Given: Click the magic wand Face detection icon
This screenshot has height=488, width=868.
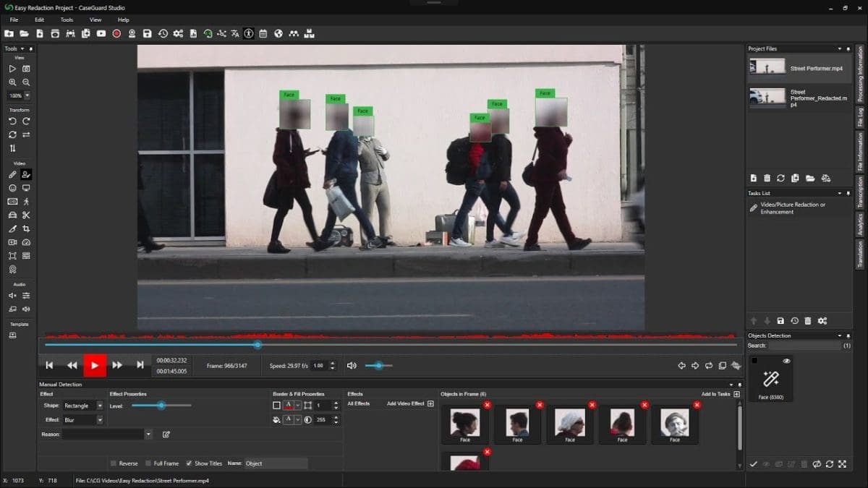Looking at the screenshot, I should click(x=770, y=379).
